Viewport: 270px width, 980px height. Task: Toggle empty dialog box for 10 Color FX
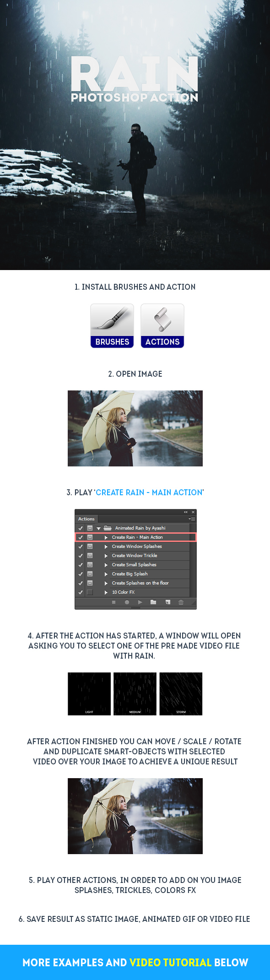pyautogui.click(x=90, y=592)
